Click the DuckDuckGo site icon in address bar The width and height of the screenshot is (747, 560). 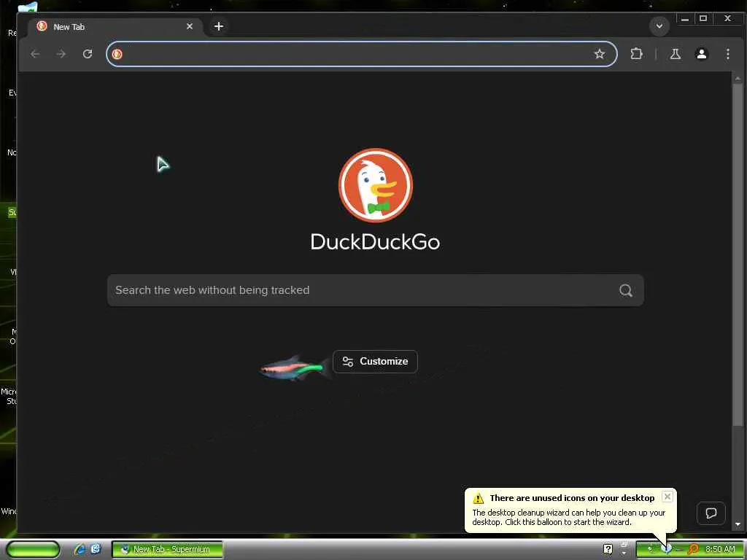pos(117,54)
